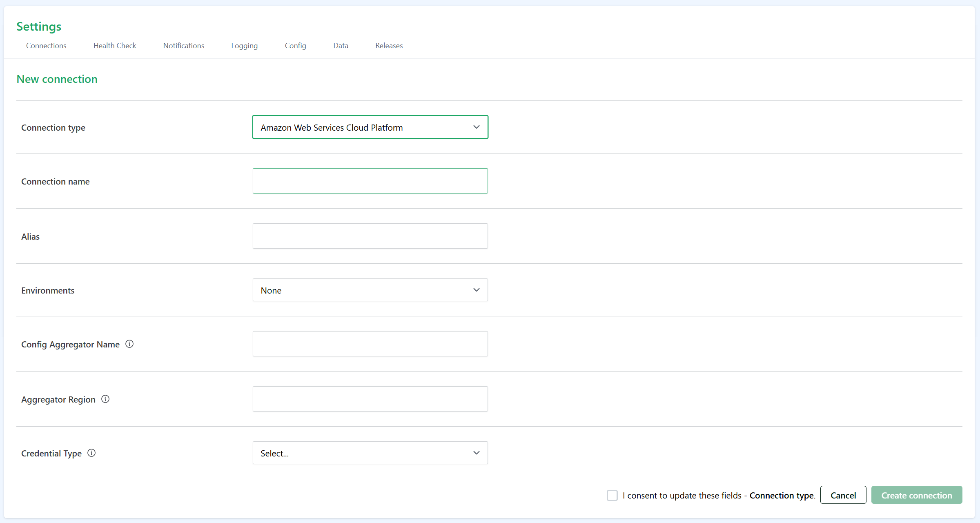Tick the consent to update fields checkbox

pyautogui.click(x=612, y=495)
